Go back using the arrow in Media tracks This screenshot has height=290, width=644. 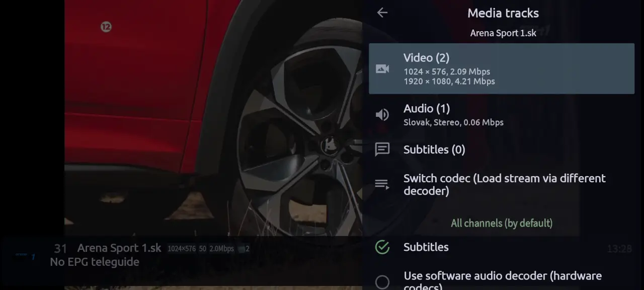click(x=382, y=13)
